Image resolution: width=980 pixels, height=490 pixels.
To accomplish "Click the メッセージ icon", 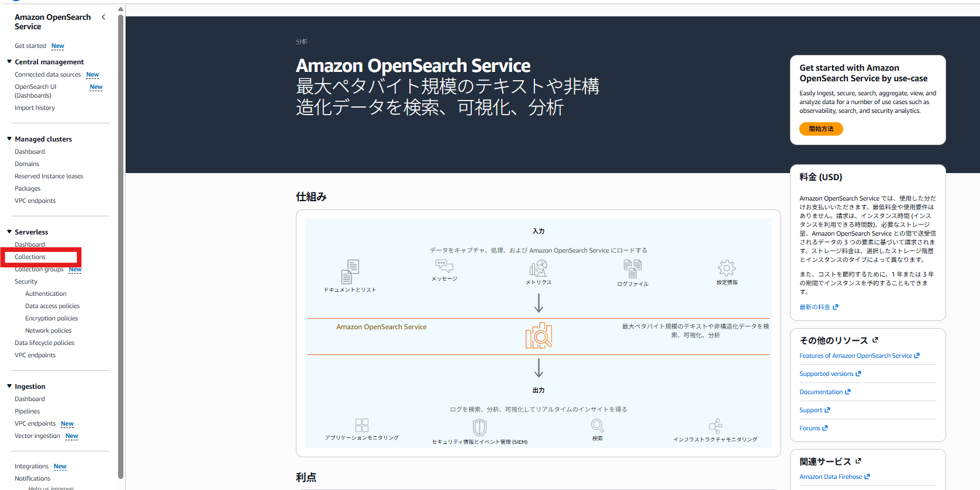I will point(444,267).
